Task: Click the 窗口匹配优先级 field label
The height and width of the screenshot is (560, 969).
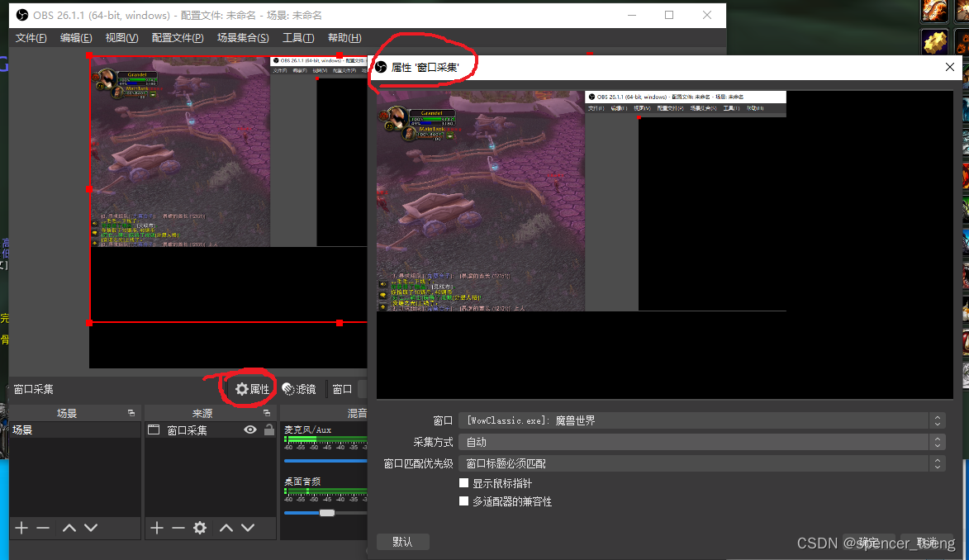Action: click(x=418, y=463)
